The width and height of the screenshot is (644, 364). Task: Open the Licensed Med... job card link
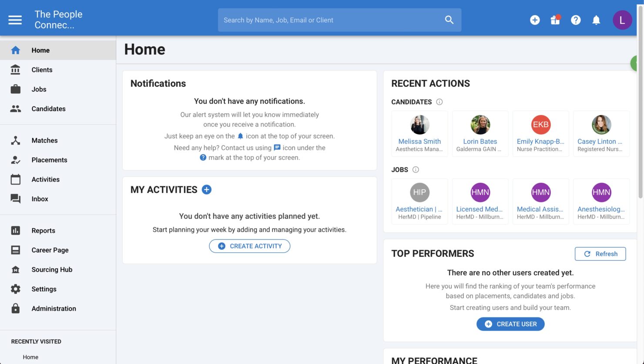(x=480, y=209)
